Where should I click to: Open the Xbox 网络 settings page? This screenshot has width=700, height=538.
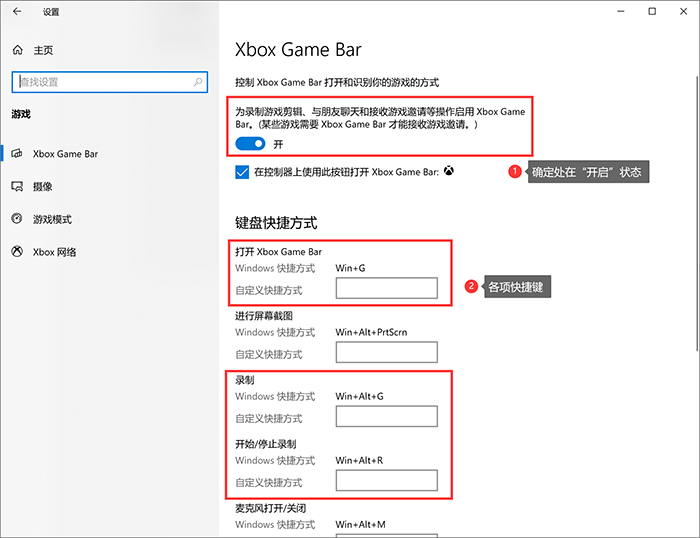[x=54, y=252]
